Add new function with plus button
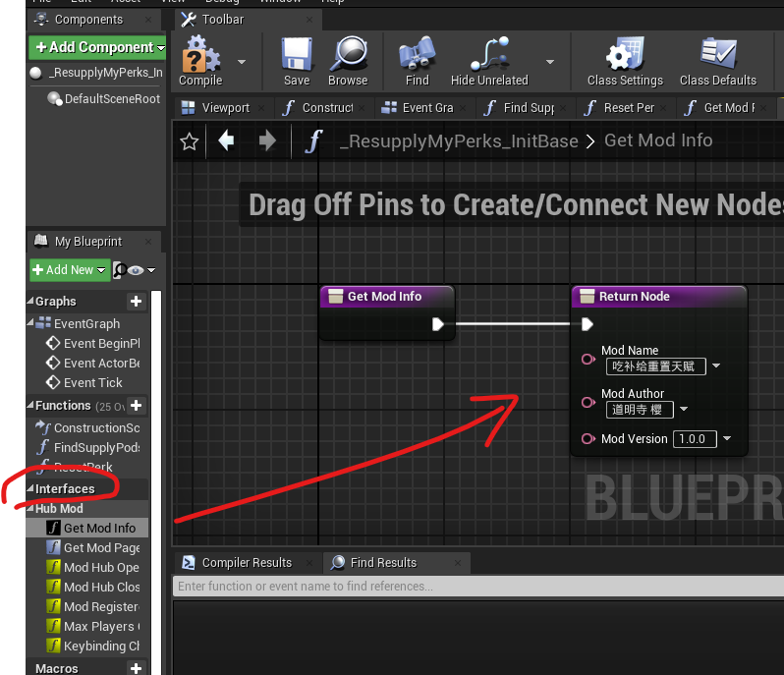Image resolution: width=784 pixels, height=675 pixels. [x=136, y=405]
